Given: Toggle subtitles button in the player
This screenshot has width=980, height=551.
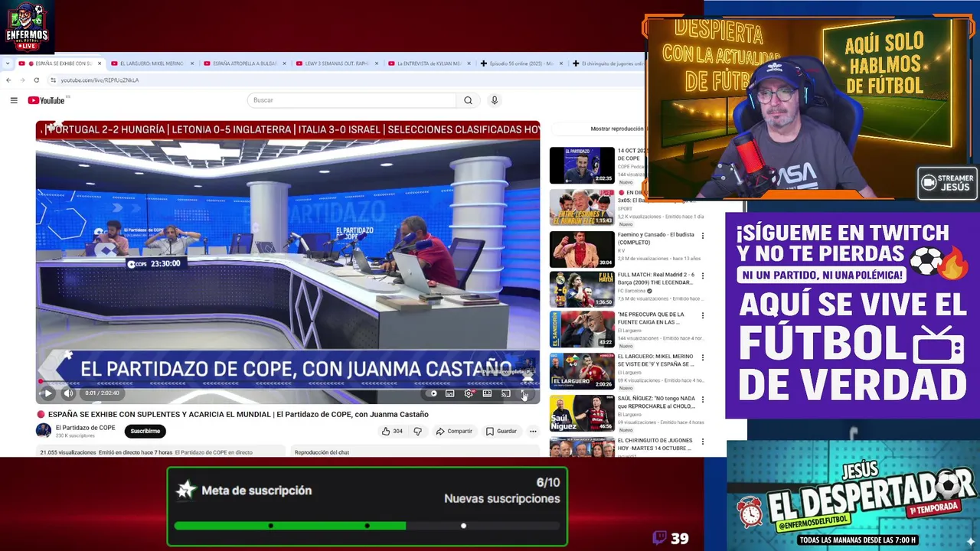Looking at the screenshot, I should (450, 393).
